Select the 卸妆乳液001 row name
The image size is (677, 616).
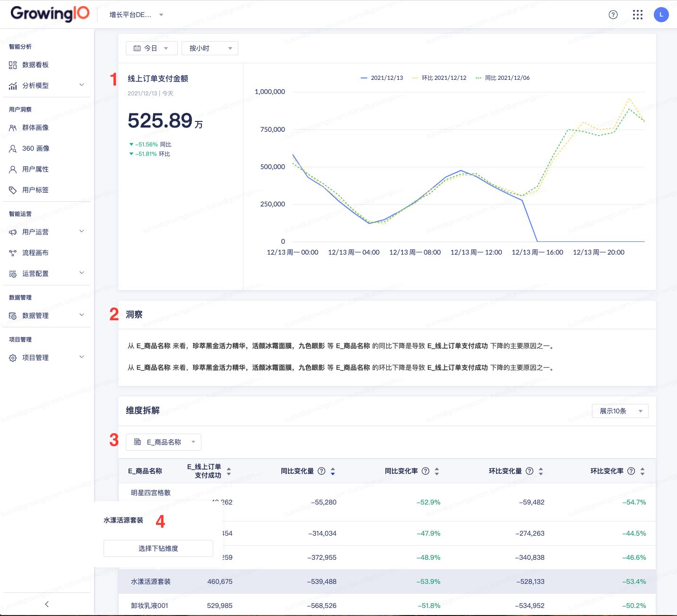(x=149, y=606)
